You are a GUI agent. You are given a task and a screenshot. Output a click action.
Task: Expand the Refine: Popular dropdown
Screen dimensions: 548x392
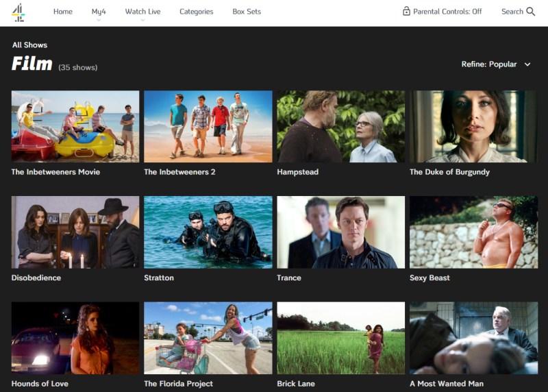[496, 64]
